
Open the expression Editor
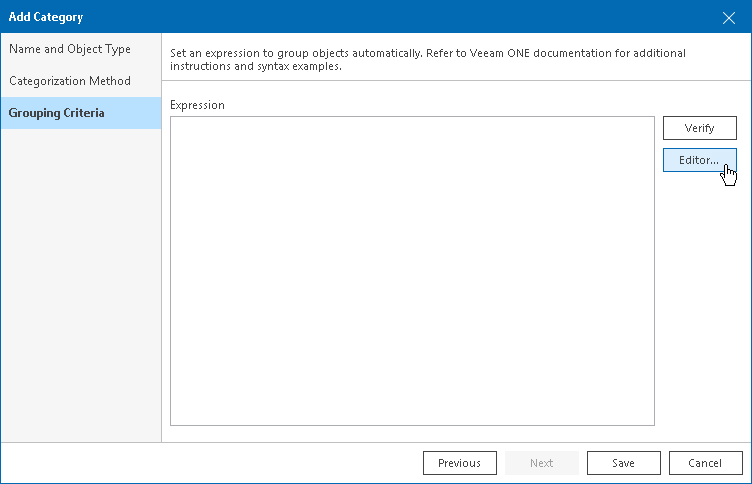click(700, 160)
